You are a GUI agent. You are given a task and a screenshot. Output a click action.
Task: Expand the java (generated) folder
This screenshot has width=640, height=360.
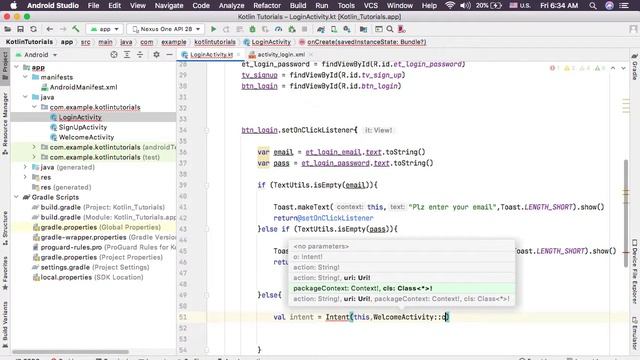(x=25, y=167)
